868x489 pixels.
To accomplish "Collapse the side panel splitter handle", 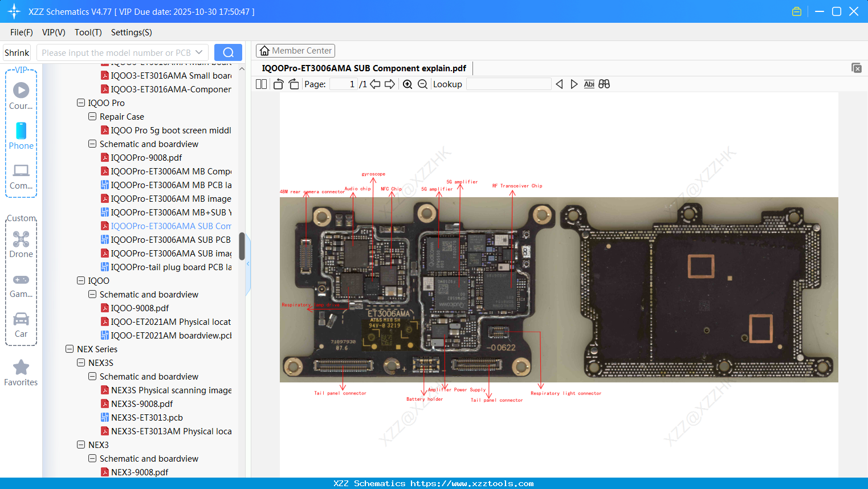I will pyautogui.click(x=248, y=264).
